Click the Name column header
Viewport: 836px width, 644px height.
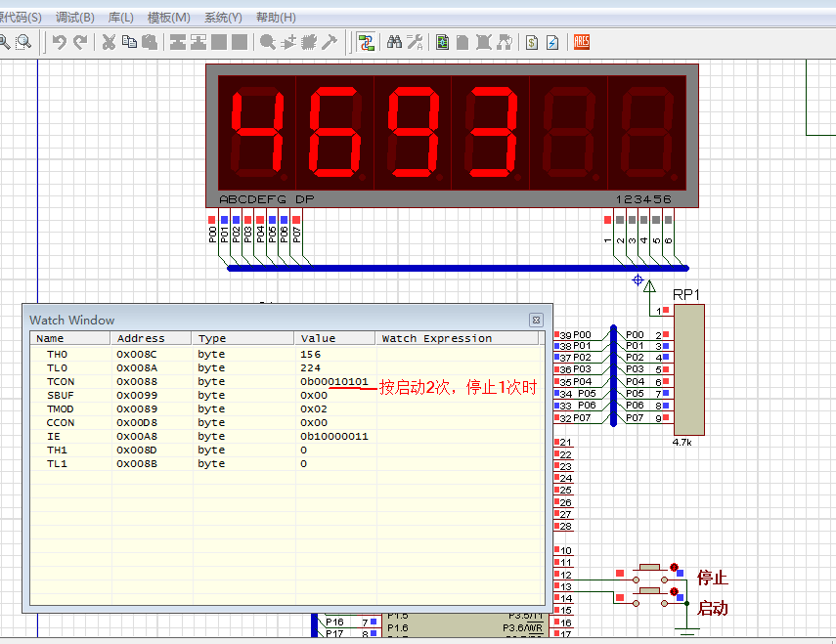click(x=70, y=338)
